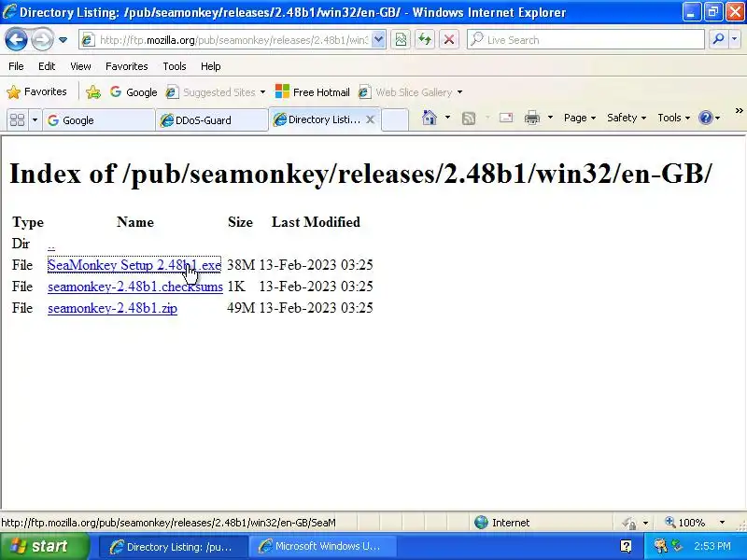Click the Home icon on command bar
Screen dimensions: 747x560
coord(430,118)
